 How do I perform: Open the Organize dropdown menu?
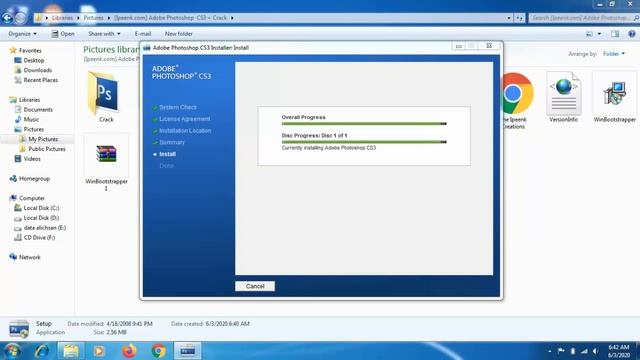(x=22, y=34)
